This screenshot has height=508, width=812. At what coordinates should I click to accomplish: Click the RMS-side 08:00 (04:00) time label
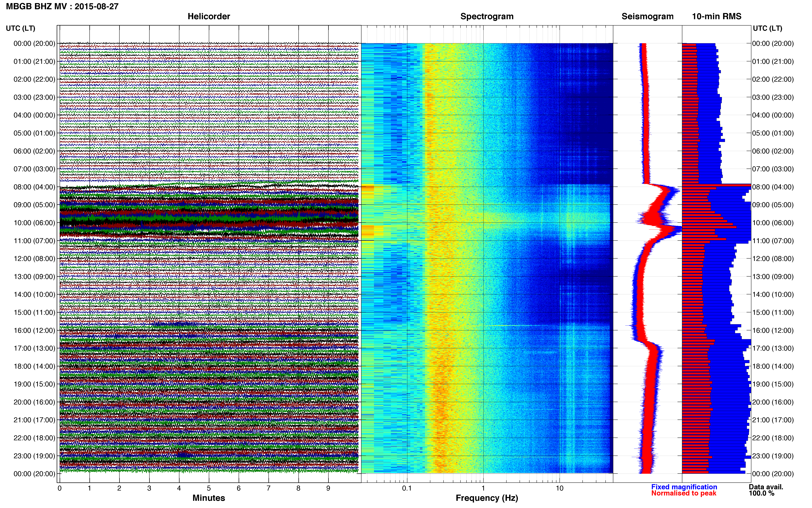773,187
